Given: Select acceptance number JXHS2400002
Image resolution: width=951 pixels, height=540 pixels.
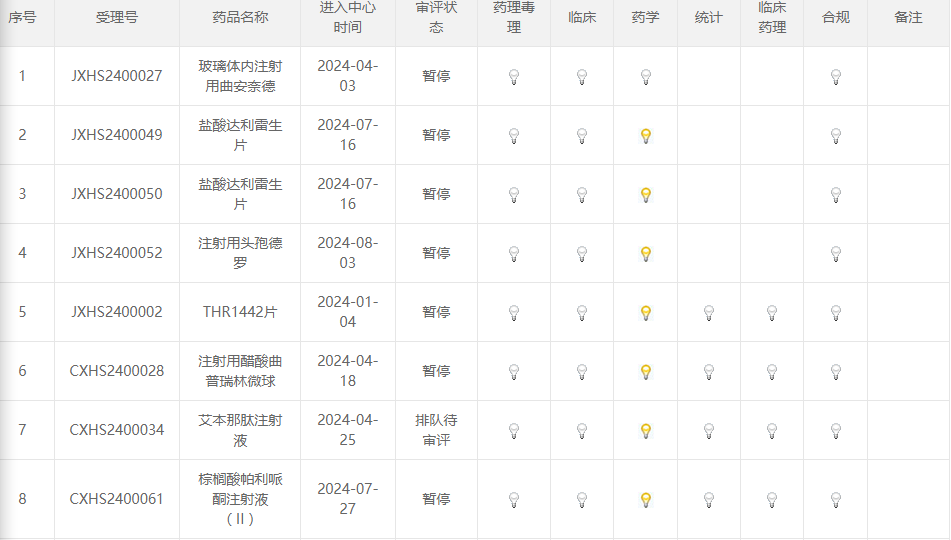Looking at the screenshot, I should pos(117,312).
